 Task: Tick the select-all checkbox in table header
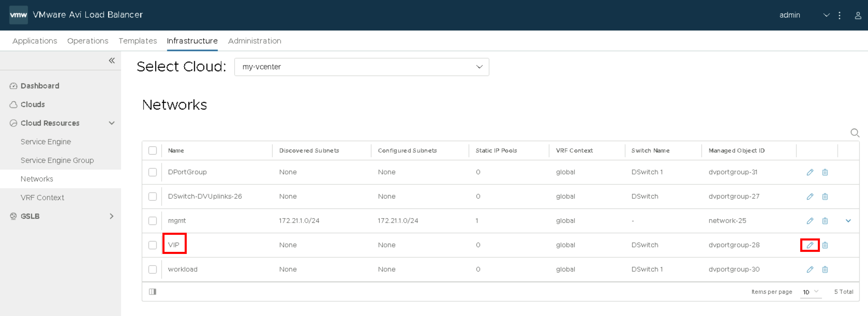153,150
